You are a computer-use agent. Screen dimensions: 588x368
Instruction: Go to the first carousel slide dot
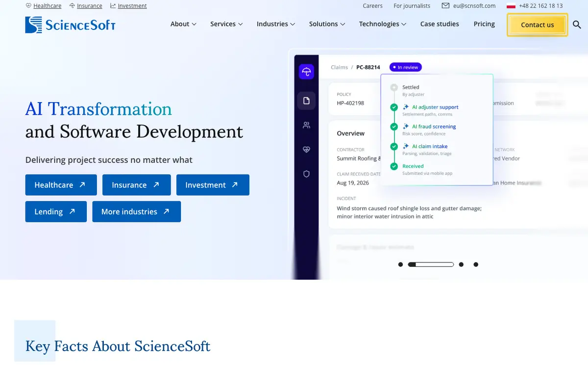coord(400,264)
